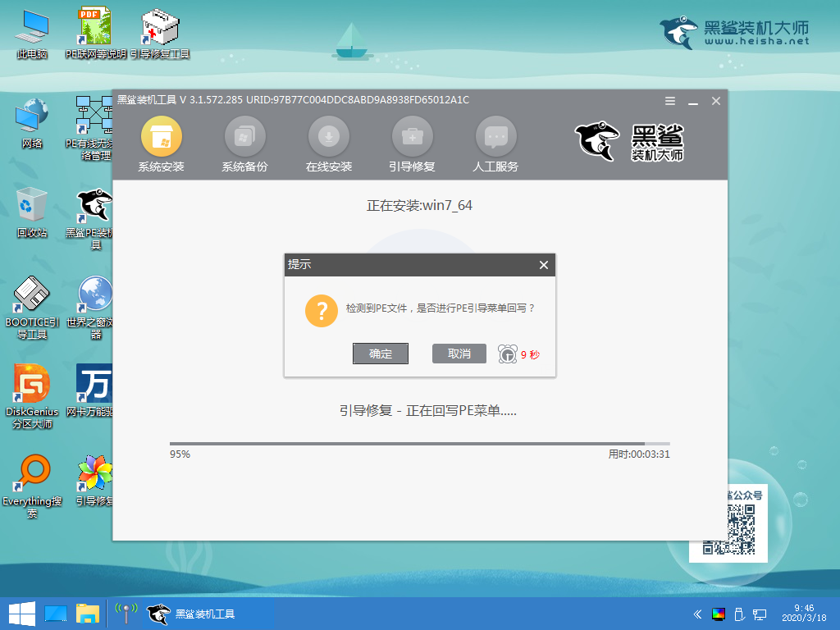
Task: Click the network tray icon
Action: [x=760, y=614]
